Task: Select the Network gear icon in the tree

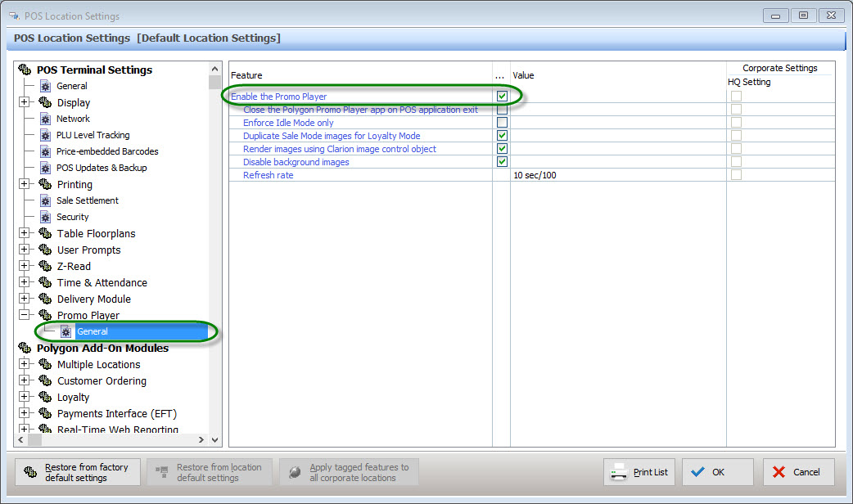Action: coord(44,119)
